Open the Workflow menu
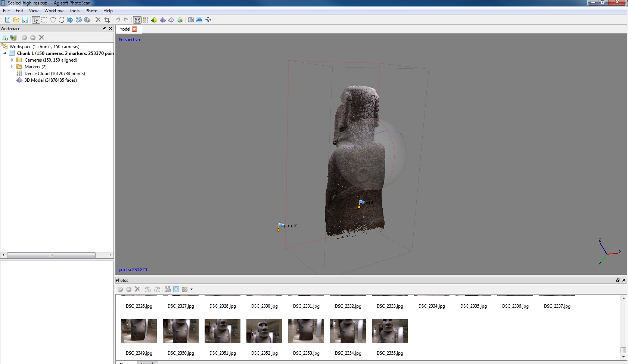 pos(54,11)
